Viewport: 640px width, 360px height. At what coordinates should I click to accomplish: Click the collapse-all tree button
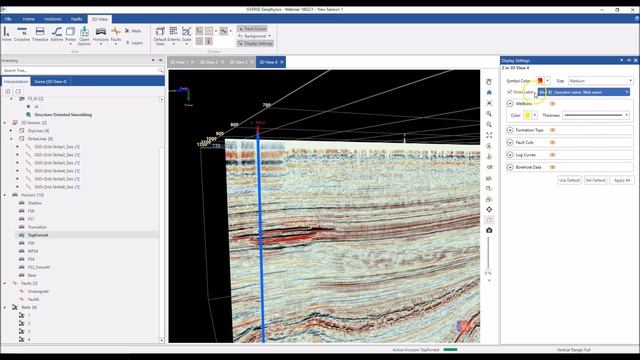click(18, 91)
